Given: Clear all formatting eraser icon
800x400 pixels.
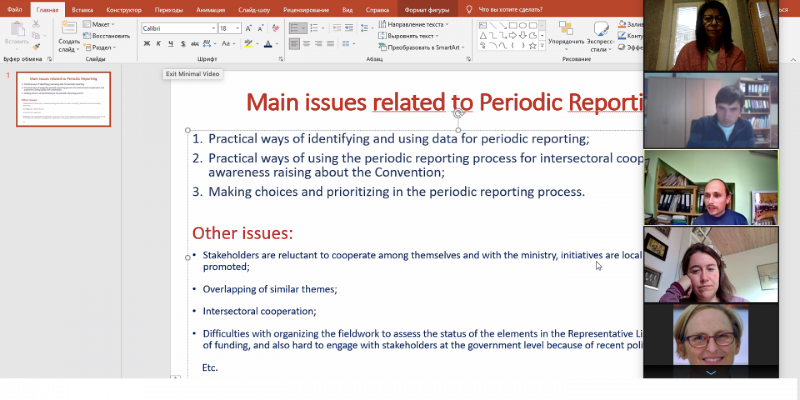Looking at the screenshot, I should click(x=276, y=29).
